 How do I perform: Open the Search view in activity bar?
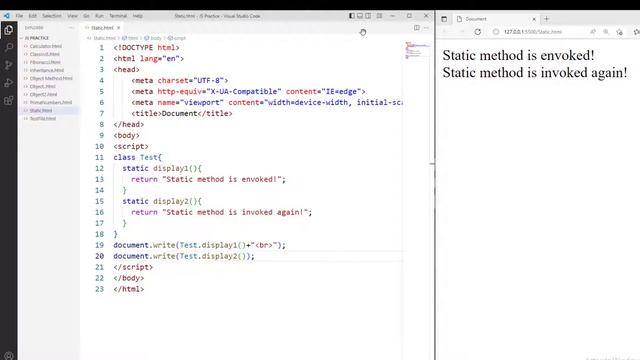click(x=9, y=48)
